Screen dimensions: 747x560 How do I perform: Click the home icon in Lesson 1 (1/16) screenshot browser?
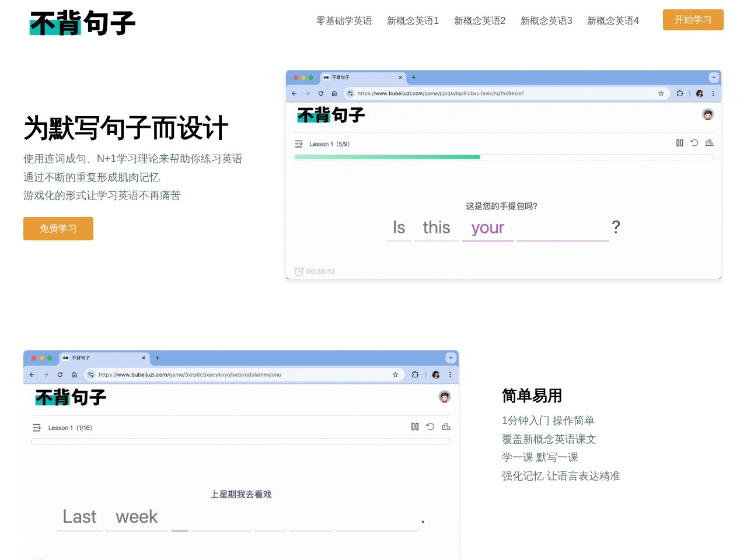pyautogui.click(x=74, y=374)
